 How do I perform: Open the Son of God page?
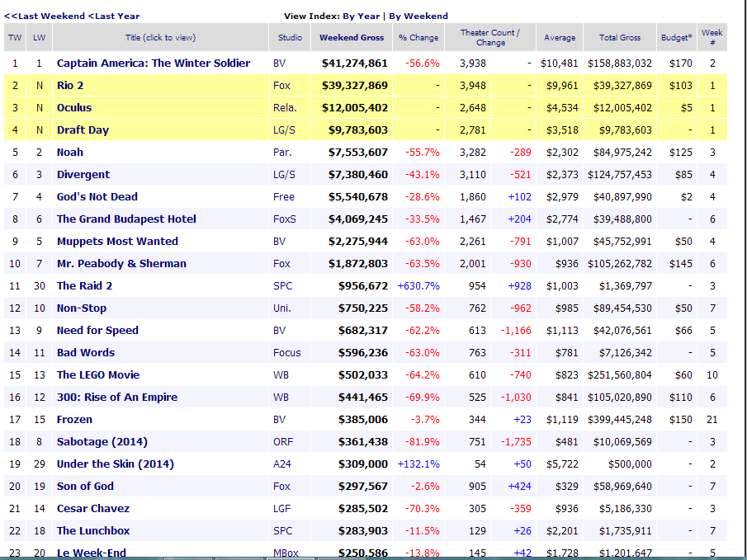(85, 487)
